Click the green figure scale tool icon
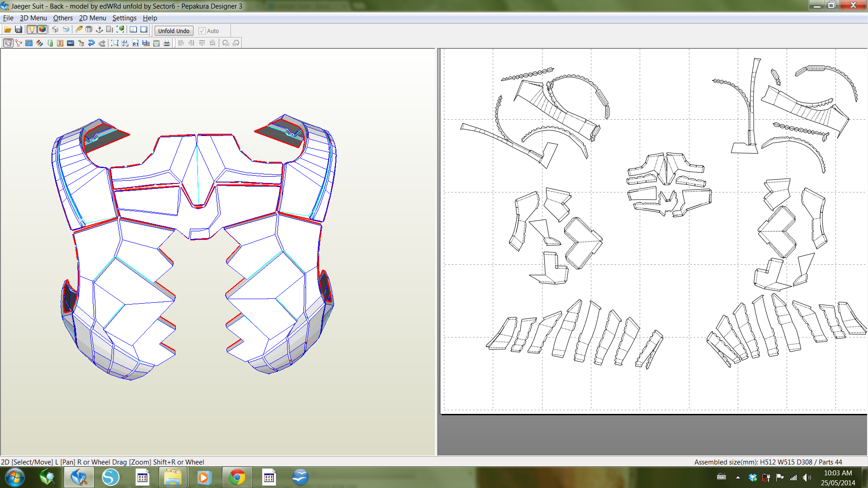Image resolution: width=868 pixels, height=488 pixels. point(50,43)
